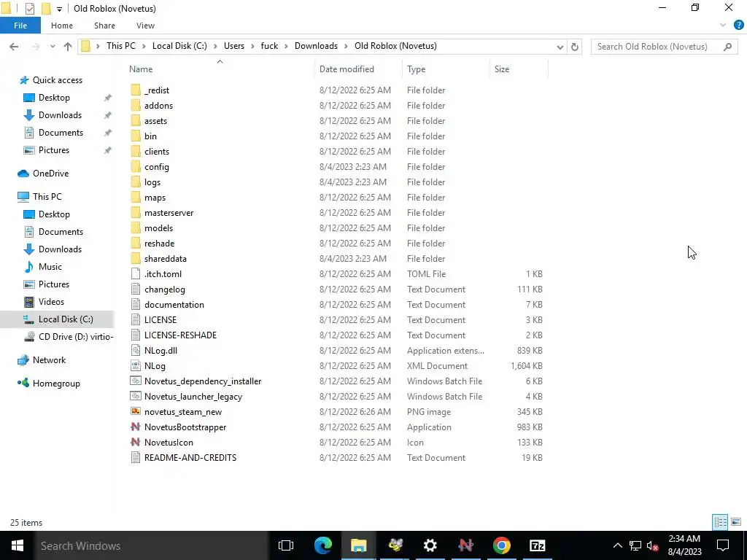
Task: Open the _redist folder icon
Action: tap(136, 90)
